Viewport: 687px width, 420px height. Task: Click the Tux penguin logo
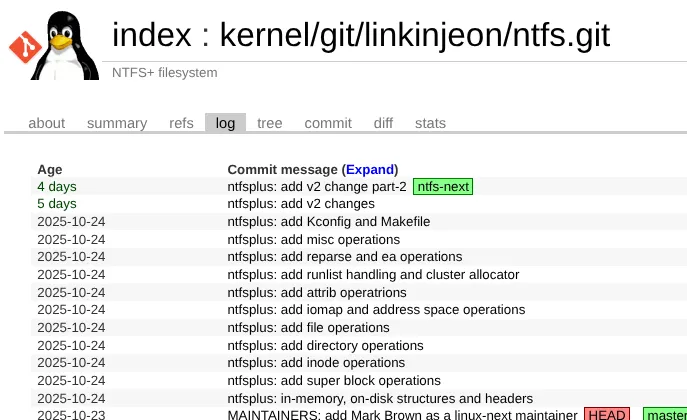(x=66, y=45)
